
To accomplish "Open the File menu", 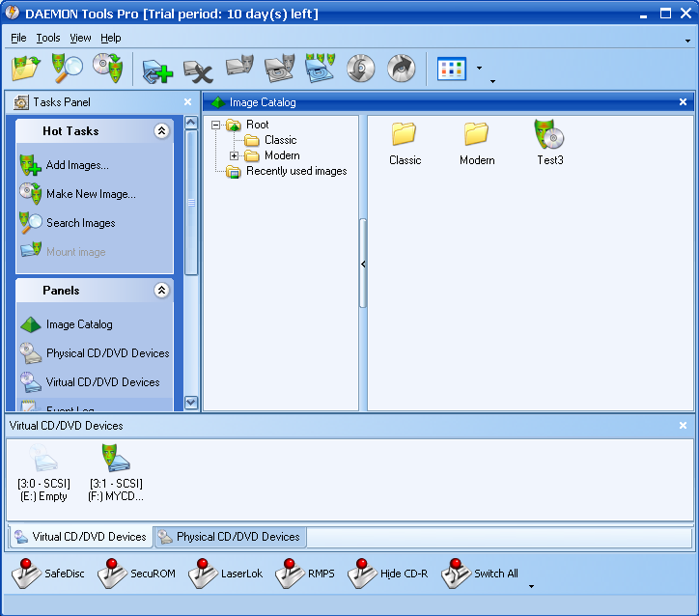I will tap(18, 38).
